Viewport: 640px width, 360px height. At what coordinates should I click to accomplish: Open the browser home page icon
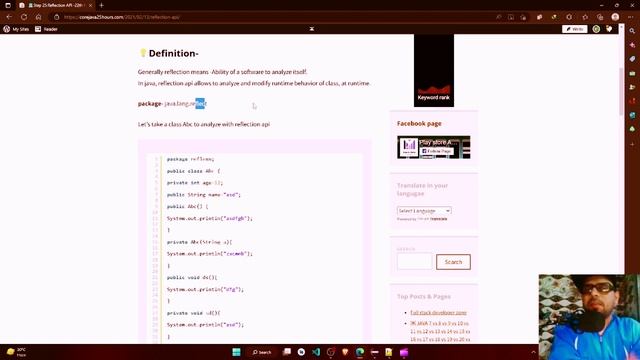[x=38, y=17]
